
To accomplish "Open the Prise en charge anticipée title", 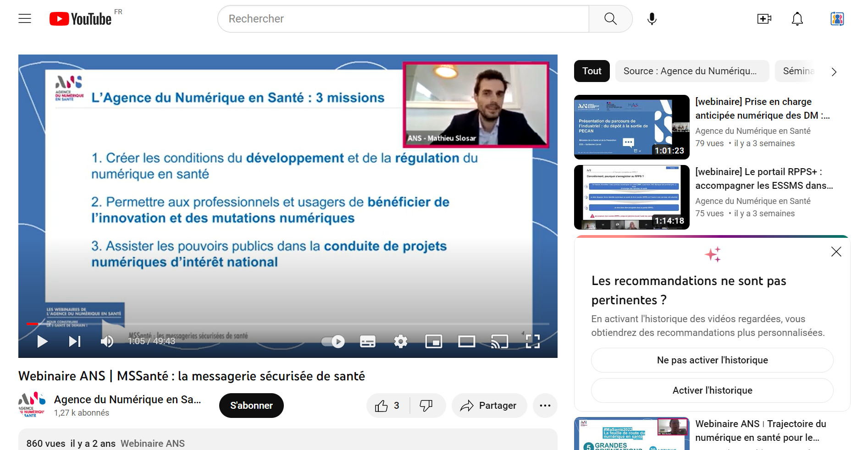I will pyautogui.click(x=763, y=109).
